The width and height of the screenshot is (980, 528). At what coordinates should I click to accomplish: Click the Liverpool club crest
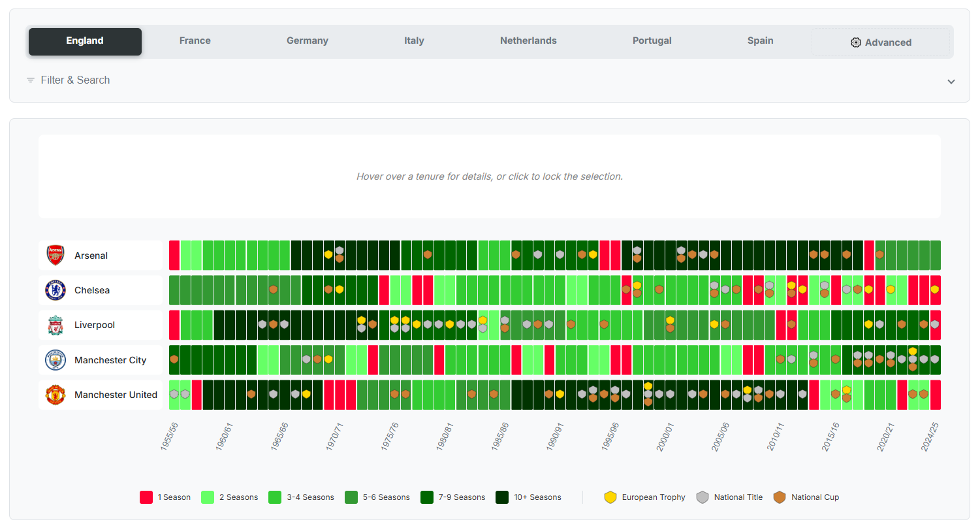55,325
